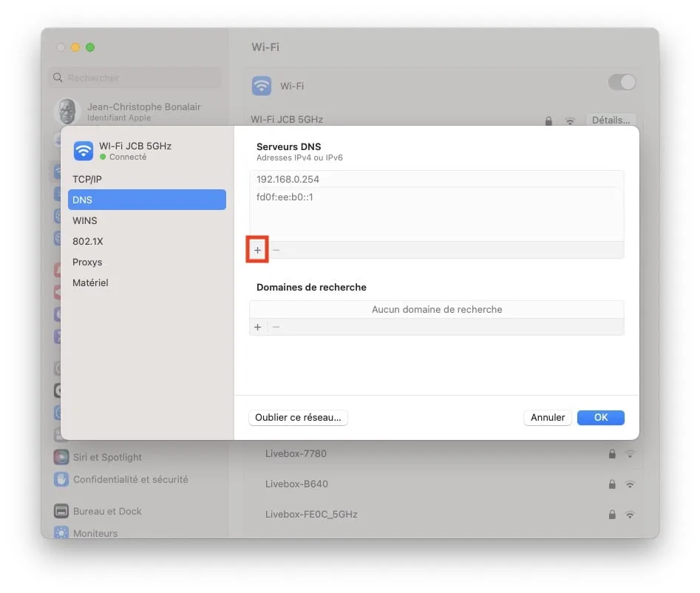Click lock icon for Livebox-B640

pos(612,484)
